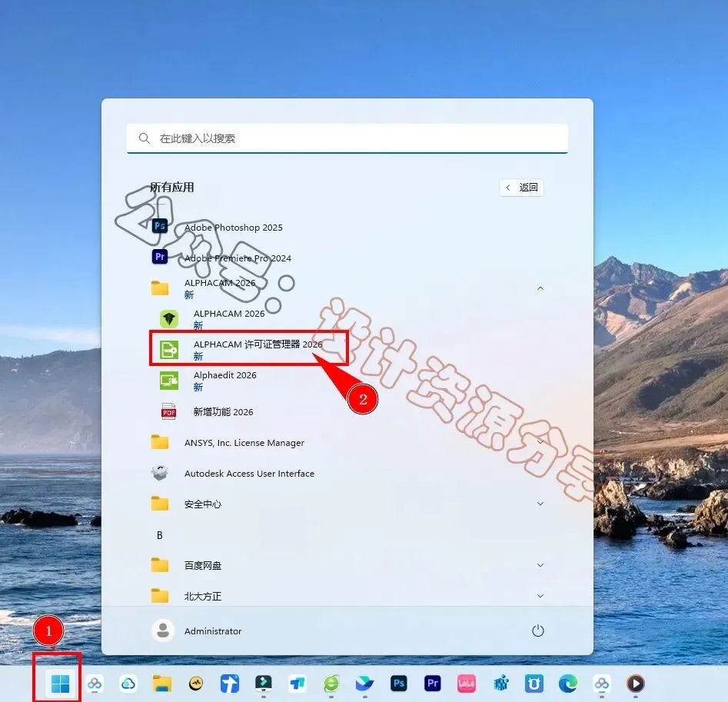
Task: Click the Adobe Photoshop 2025 app icon
Action: tap(160, 226)
